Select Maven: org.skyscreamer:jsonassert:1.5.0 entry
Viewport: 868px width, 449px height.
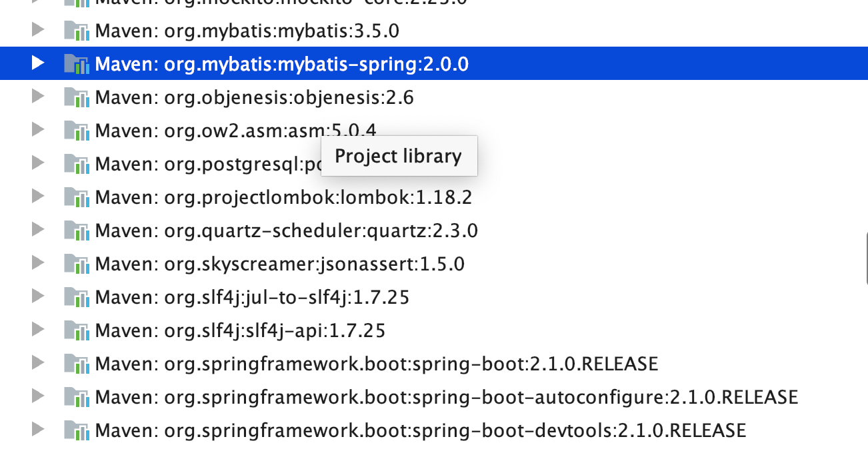(279, 264)
